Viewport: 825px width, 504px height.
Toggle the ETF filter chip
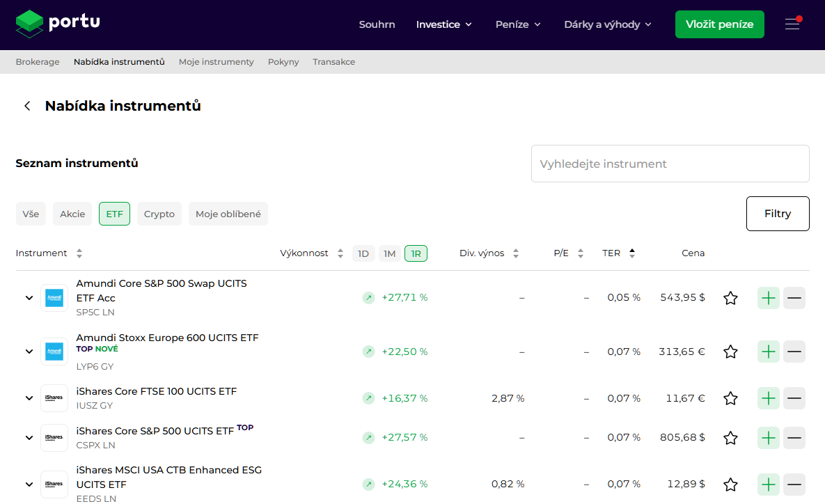pyautogui.click(x=114, y=214)
